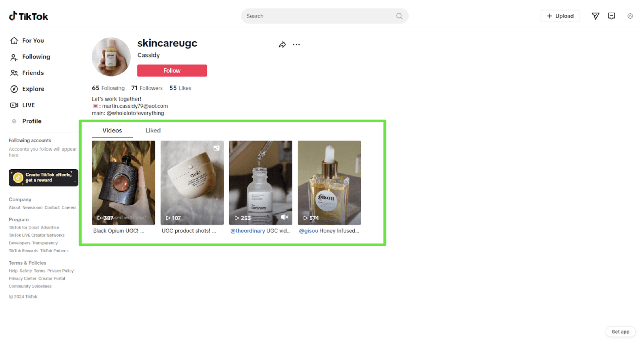Image resolution: width=644 pixels, height=341 pixels.
Task: Go to For You feed
Action: click(33, 41)
